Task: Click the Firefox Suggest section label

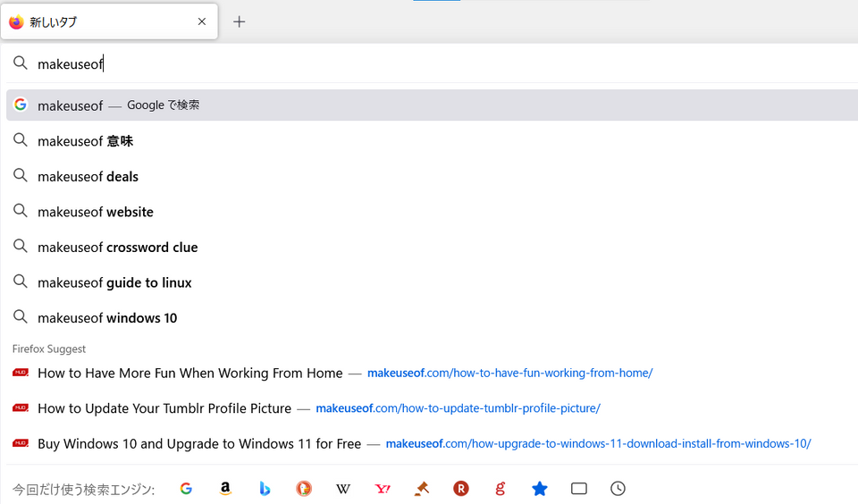Action: coord(48,349)
